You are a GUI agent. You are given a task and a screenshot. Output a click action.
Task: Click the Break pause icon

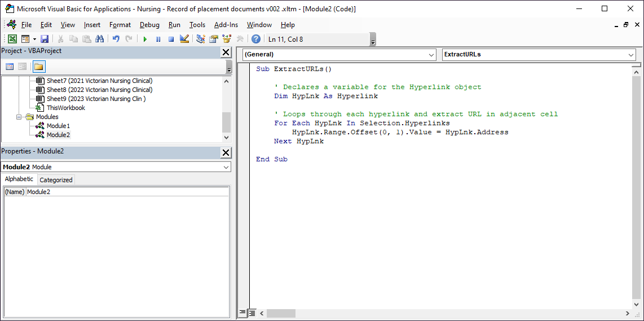(158, 39)
